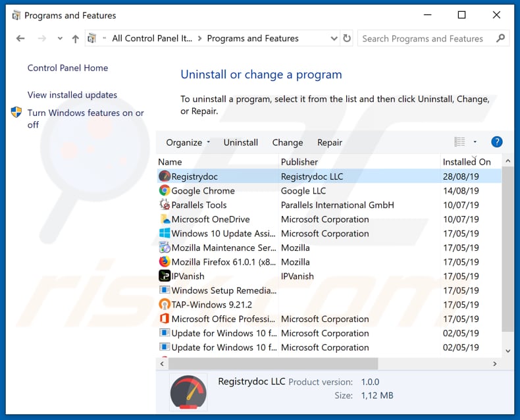Open View installed updates link
520x420 pixels.
click(x=72, y=95)
